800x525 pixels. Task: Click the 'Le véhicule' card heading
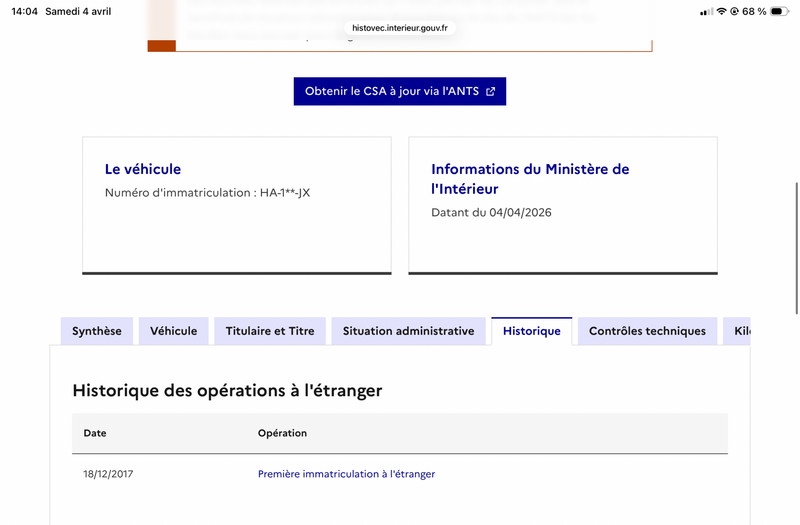(x=143, y=169)
